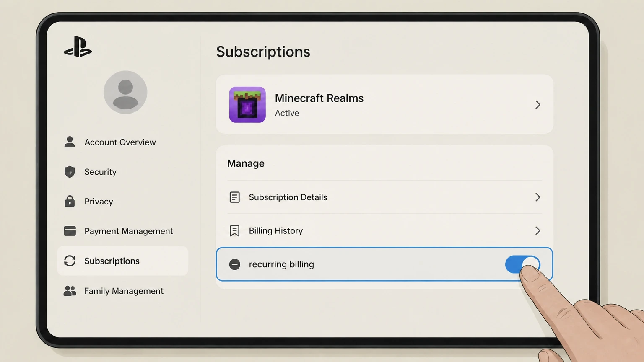Select the Minecraft Realms subscription title

(319, 98)
